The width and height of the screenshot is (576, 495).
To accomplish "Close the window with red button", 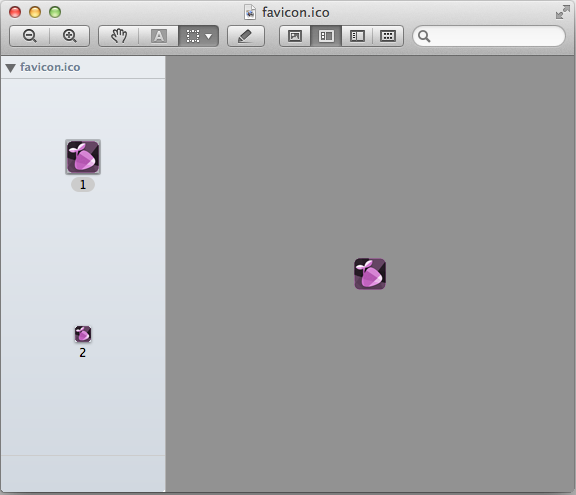I will (15, 12).
